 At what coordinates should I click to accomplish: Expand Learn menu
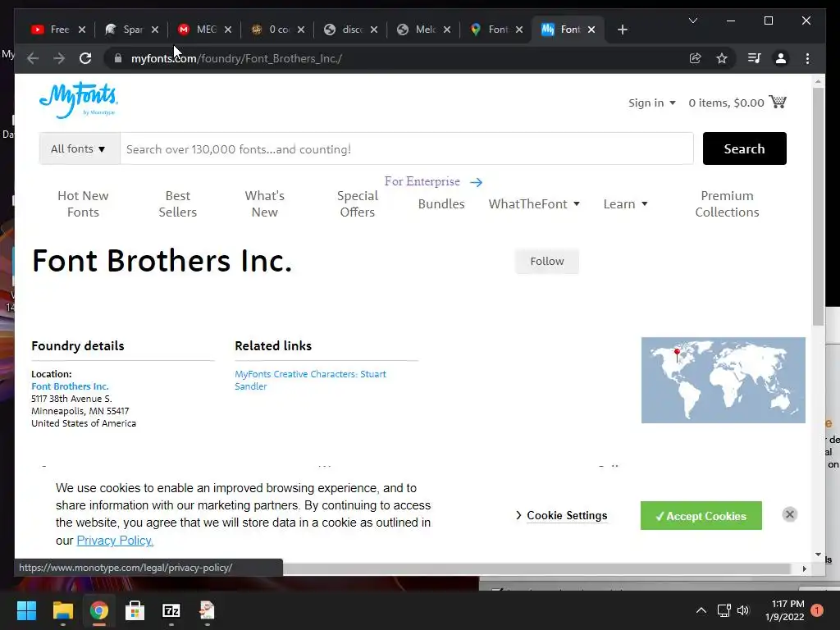(x=625, y=204)
